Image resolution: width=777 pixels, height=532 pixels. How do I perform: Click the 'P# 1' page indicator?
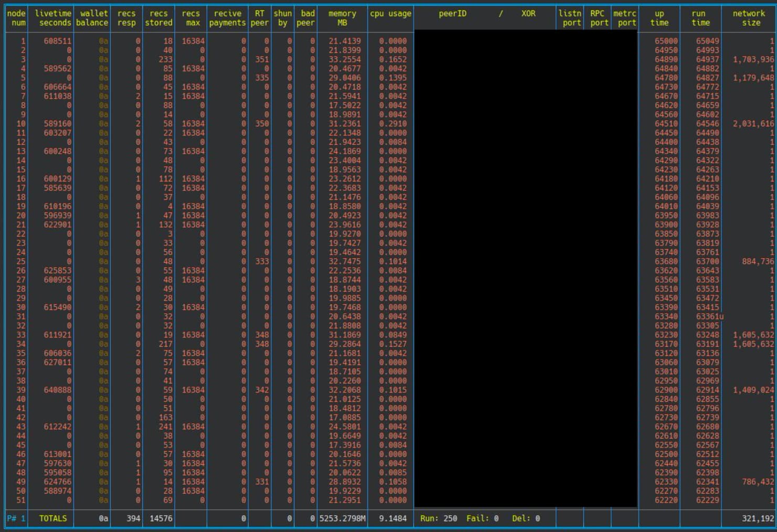click(16, 518)
